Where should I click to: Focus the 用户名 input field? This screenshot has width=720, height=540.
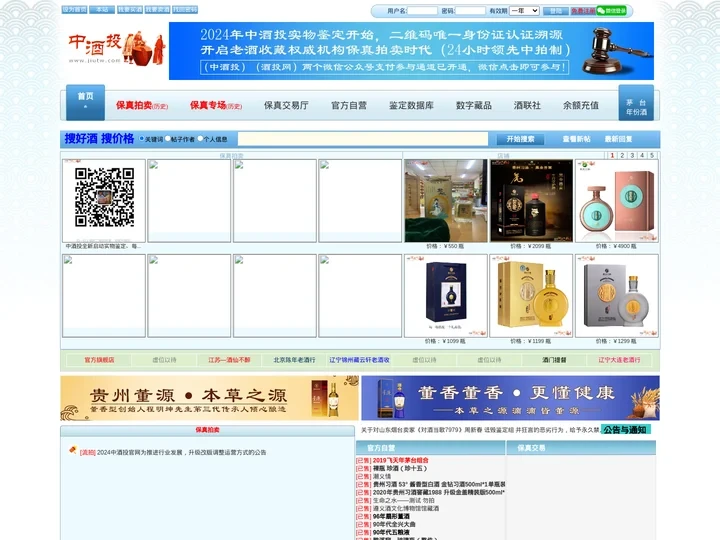(422, 11)
